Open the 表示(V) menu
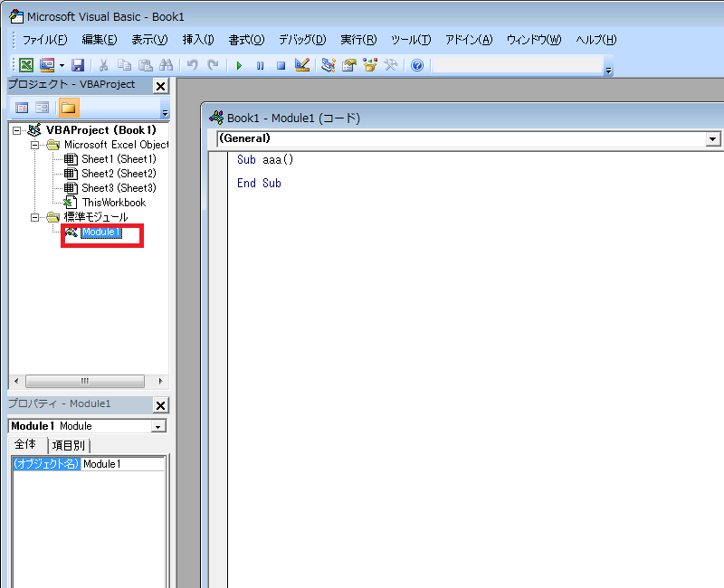 point(149,40)
